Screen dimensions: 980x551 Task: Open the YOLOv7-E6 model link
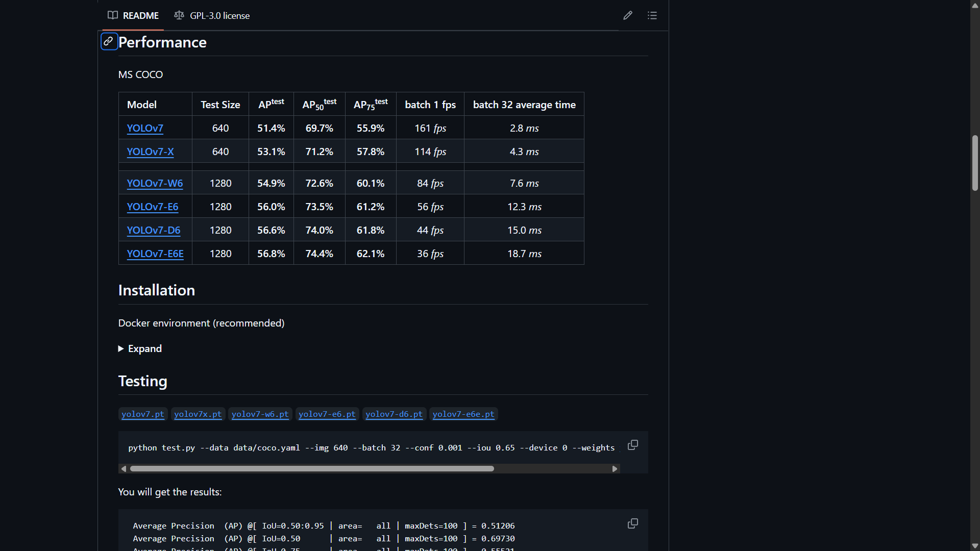point(153,207)
